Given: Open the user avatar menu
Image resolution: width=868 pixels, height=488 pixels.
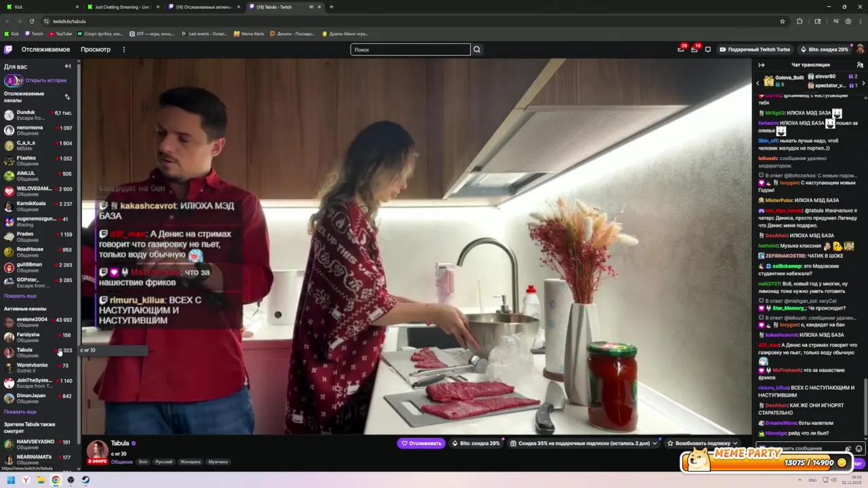Looking at the screenshot, I should (x=860, y=49).
